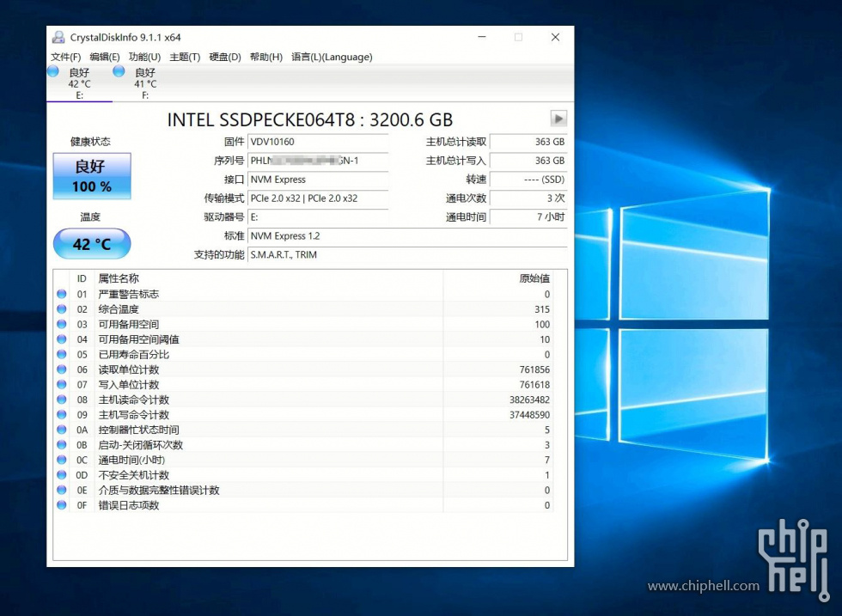Click status orb for attribute 08 主机读命令计数
The width and height of the screenshot is (842, 616).
tap(62, 399)
